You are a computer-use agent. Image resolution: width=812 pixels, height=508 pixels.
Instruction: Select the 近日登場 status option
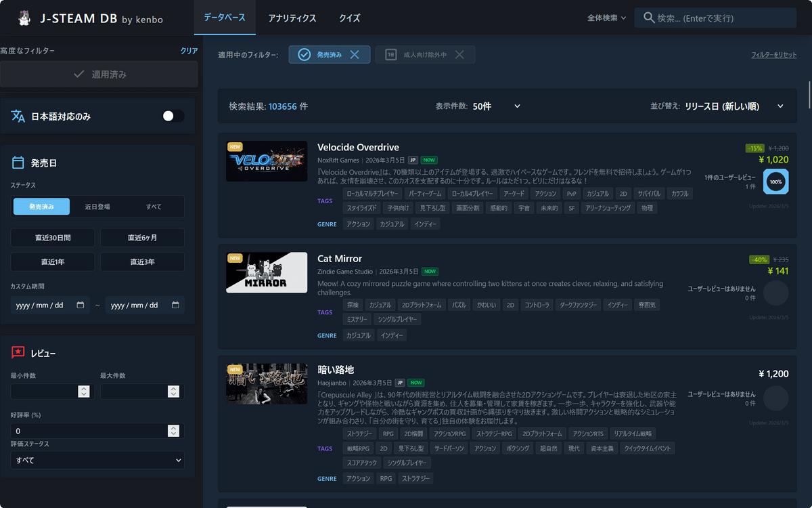tap(97, 207)
